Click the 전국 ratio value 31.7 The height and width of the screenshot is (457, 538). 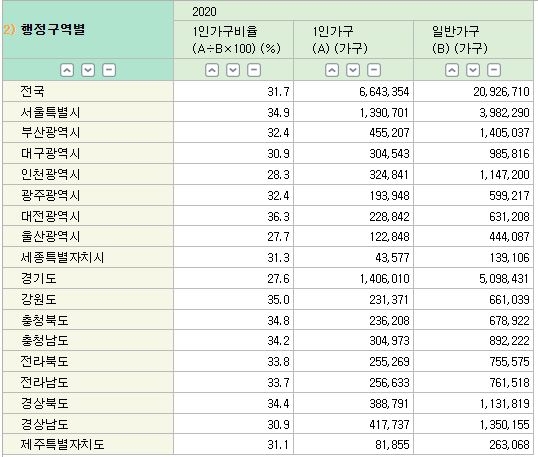pyautogui.click(x=278, y=92)
